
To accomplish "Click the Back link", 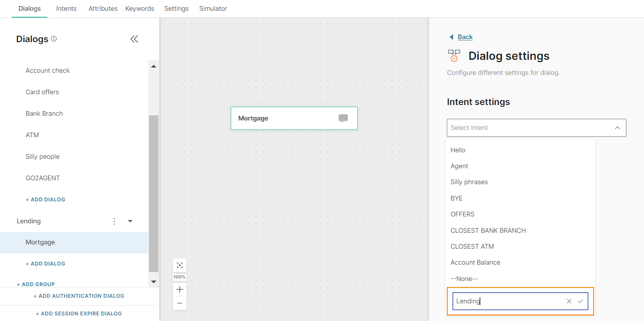I will tap(464, 37).
